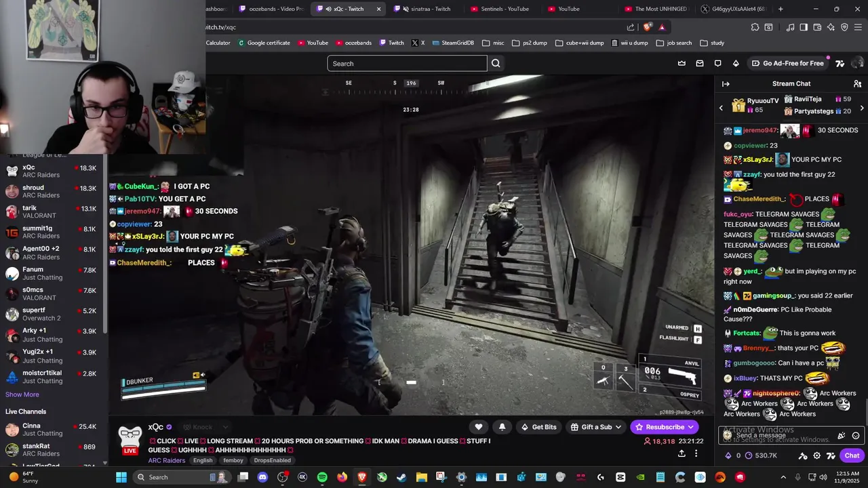This screenshot has height=488, width=868.
Task: Open Brave Leo AI sparkle icon
Action: coord(831,27)
